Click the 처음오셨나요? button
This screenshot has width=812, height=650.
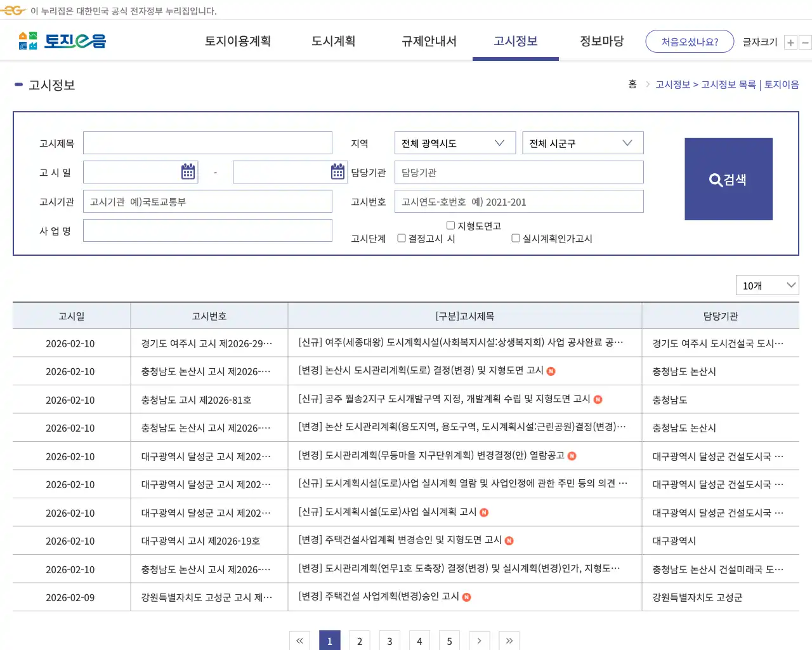pos(690,41)
